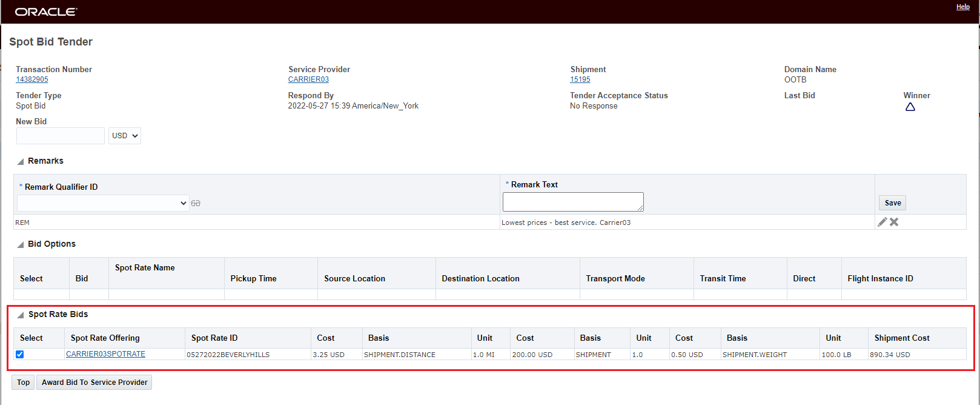This screenshot has width=980, height=405.
Task: Open shipment 15195 link
Action: coord(580,79)
